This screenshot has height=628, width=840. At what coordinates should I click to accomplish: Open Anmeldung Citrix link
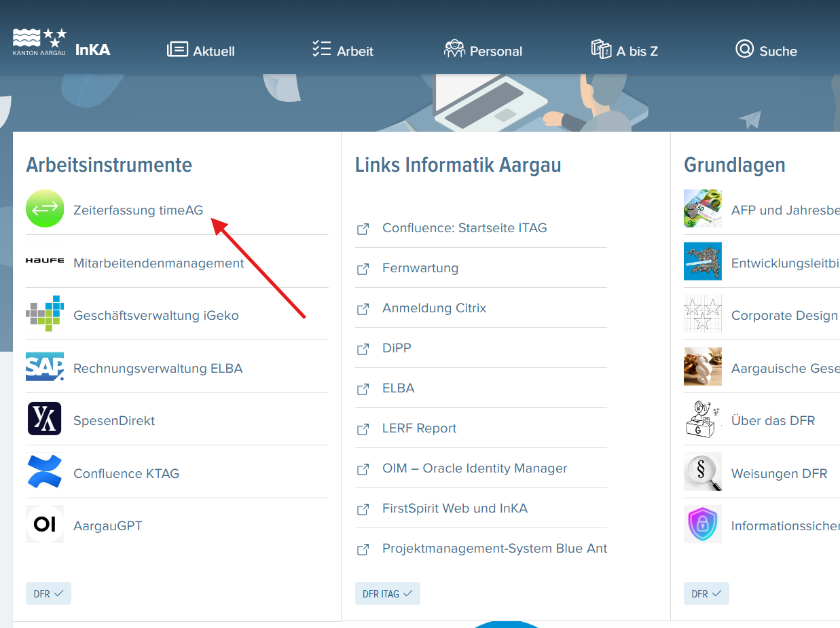(435, 308)
